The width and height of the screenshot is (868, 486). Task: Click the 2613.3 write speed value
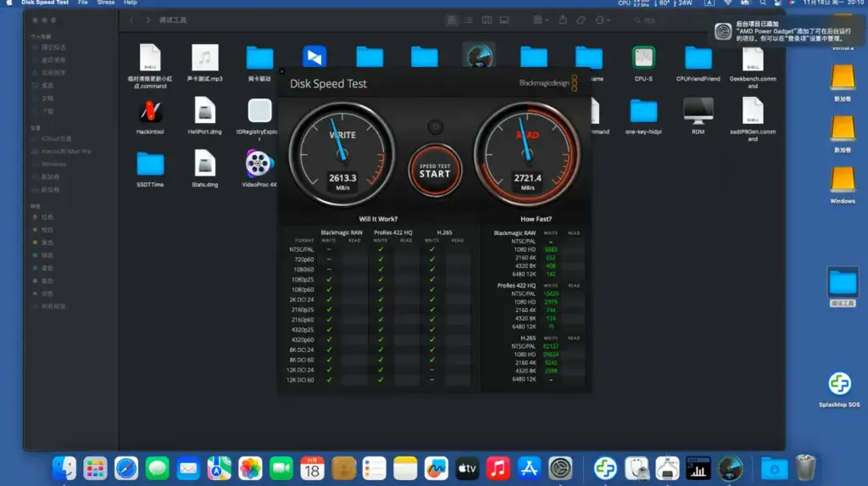tap(342, 178)
